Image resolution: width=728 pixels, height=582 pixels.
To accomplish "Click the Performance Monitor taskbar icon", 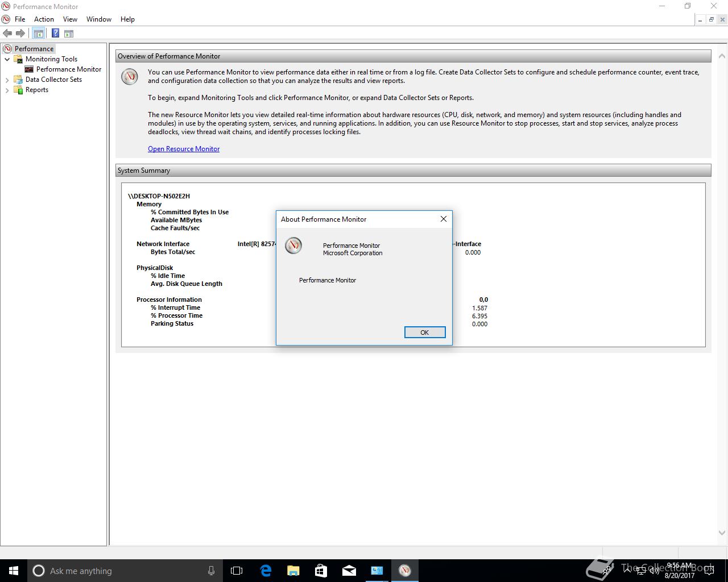I will [x=405, y=571].
